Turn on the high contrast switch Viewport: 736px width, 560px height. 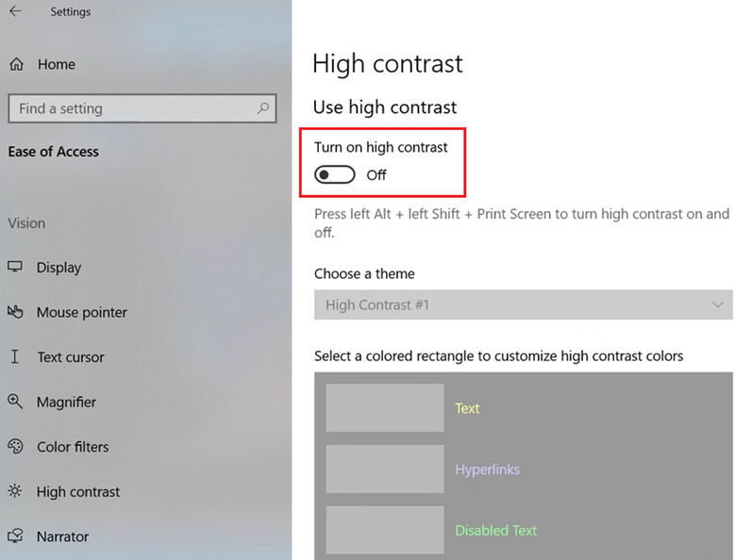(x=335, y=174)
